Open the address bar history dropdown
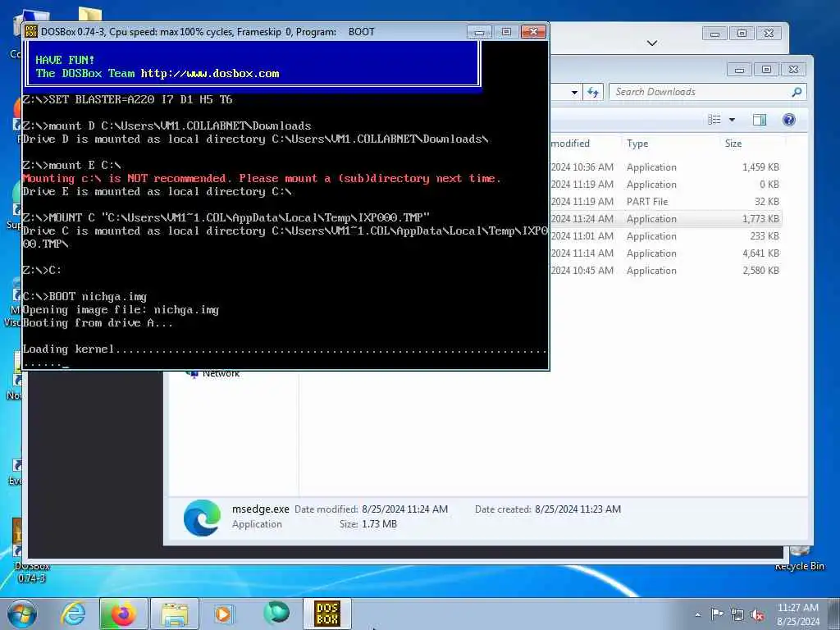Screen dimensions: 840x630 pyautogui.click(x=574, y=92)
